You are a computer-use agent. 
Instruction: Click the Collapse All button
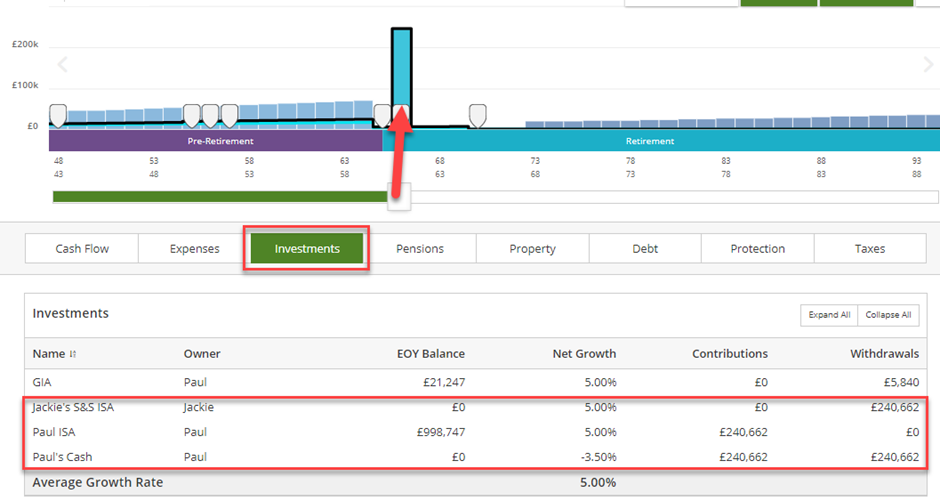click(888, 315)
